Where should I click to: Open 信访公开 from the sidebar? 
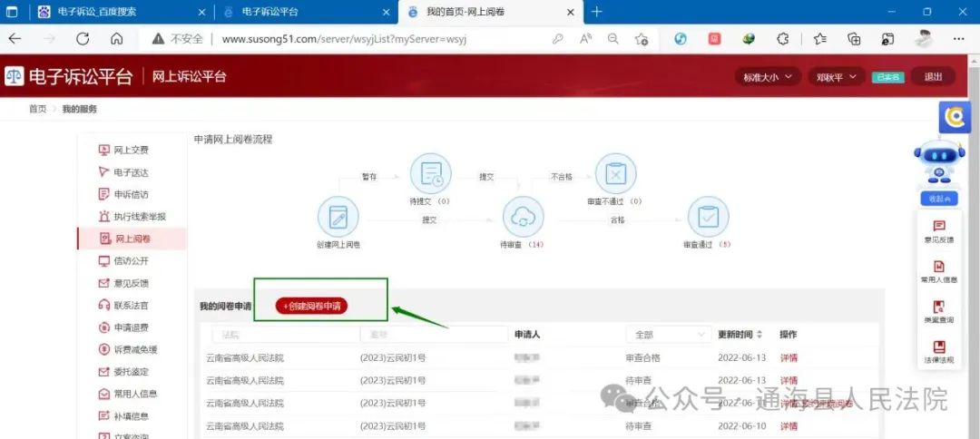tap(123, 261)
